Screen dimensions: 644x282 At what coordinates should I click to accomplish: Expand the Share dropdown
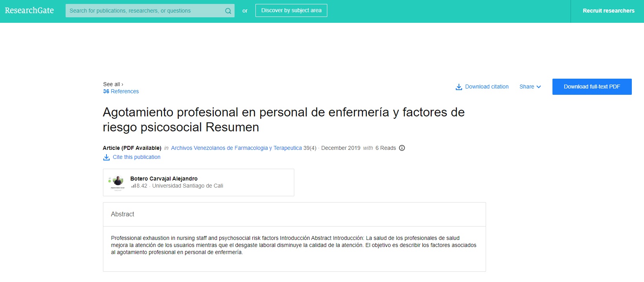tap(527, 87)
